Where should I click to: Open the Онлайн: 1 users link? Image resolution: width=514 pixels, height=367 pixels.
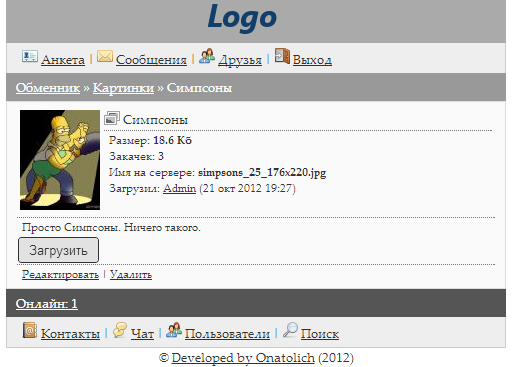pos(47,304)
